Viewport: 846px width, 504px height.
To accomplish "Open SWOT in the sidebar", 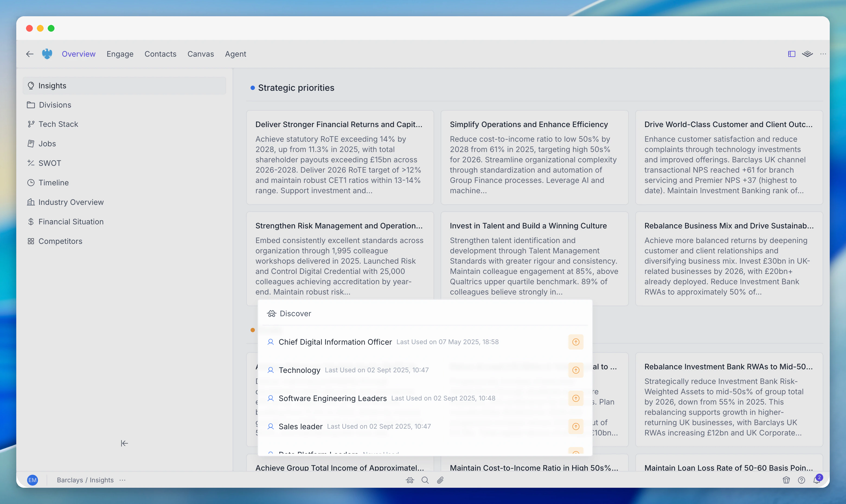I will [x=124, y=163].
